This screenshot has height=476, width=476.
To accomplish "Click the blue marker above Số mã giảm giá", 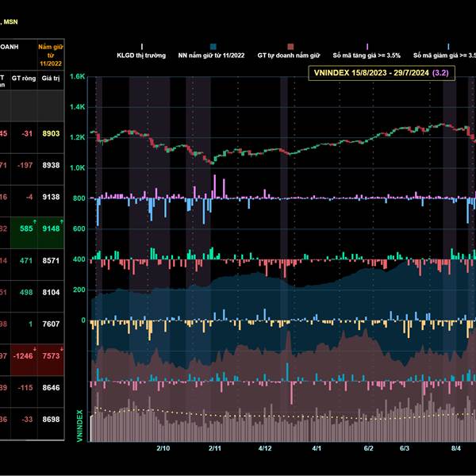I will pos(448,47).
